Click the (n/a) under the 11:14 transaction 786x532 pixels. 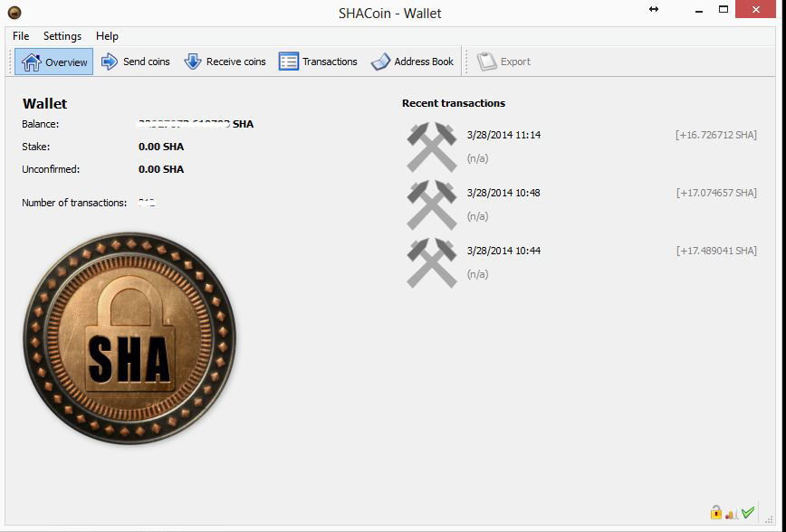click(x=477, y=158)
